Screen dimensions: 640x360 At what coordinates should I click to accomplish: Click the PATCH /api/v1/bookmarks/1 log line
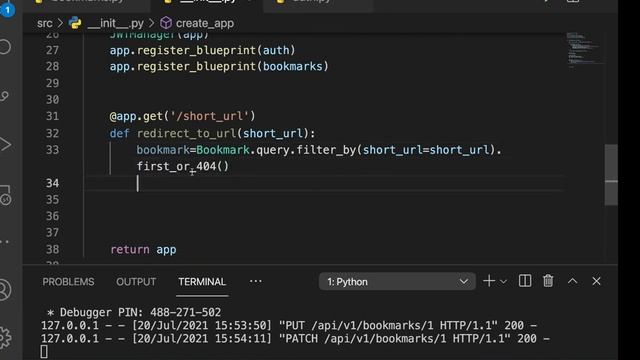point(295,338)
